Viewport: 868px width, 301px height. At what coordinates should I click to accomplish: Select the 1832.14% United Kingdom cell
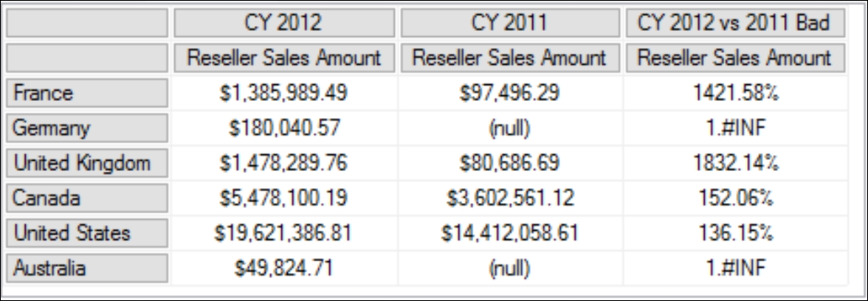point(736,163)
